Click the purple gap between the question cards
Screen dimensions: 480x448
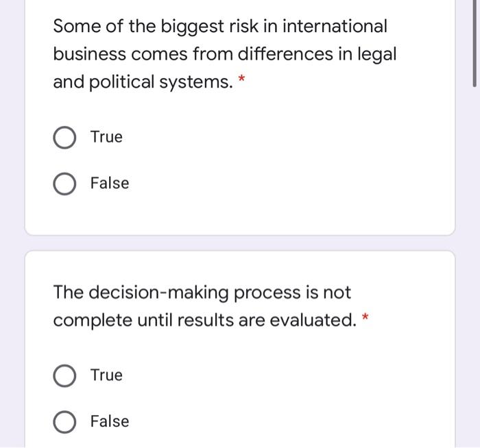click(240, 243)
